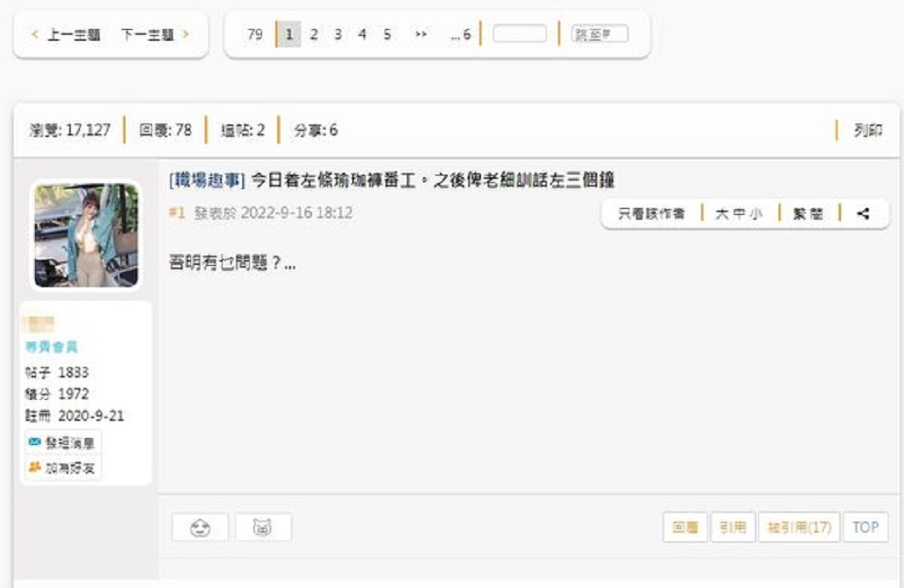Click the 回覆: 78 reply count

[x=165, y=130]
